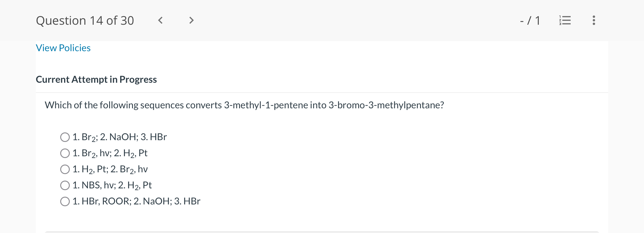This screenshot has width=644, height=233.
Task: Go to the next question arrow
Action: (191, 20)
